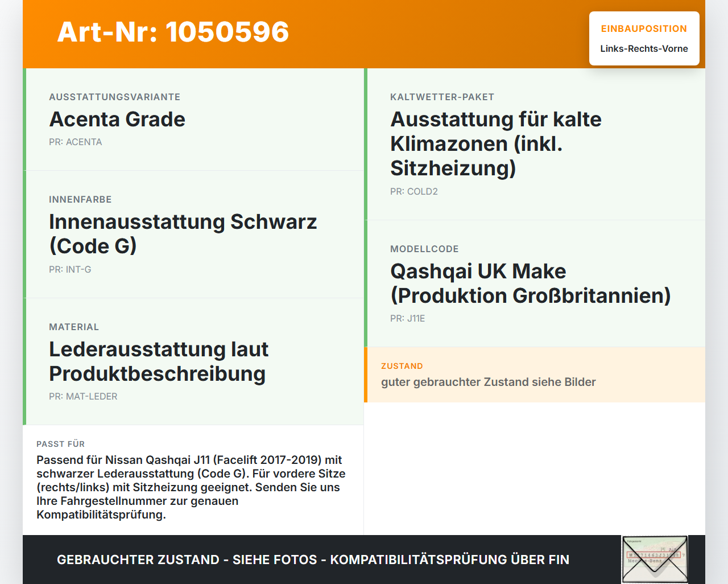This screenshot has width=728, height=584.
Task: Click the 'PR: ACENTA' code
Action: click(76, 142)
